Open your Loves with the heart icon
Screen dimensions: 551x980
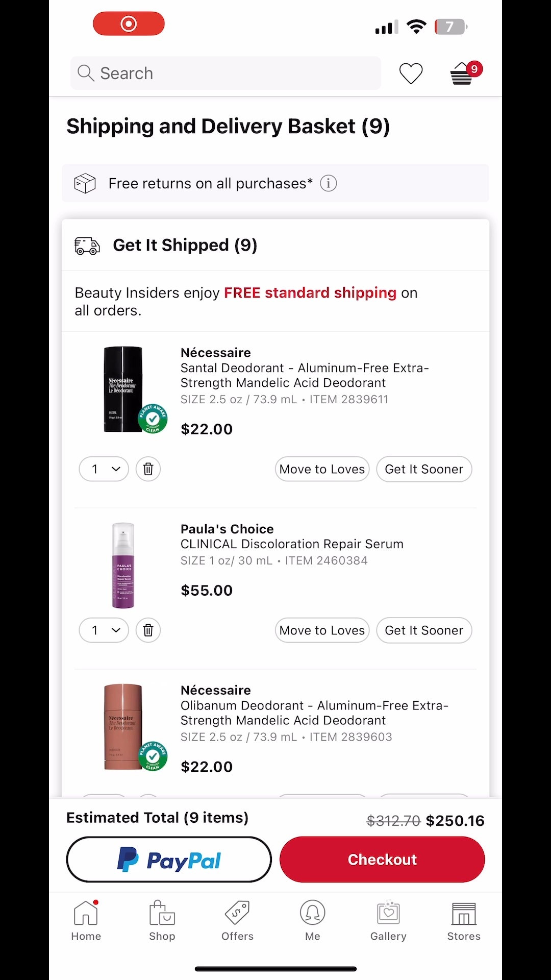411,73
